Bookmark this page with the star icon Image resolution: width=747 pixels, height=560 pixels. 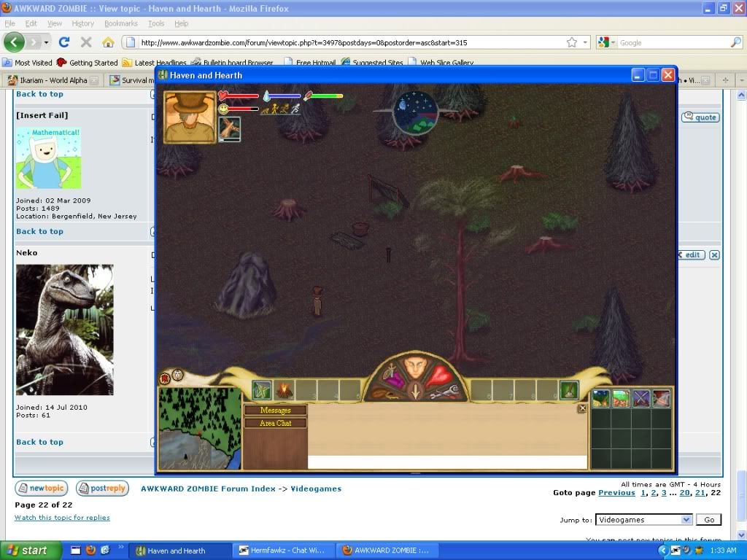tap(572, 42)
